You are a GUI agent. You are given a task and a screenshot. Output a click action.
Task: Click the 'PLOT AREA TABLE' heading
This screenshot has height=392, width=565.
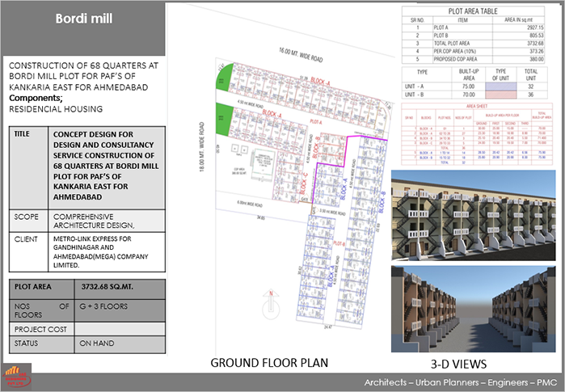(473, 11)
